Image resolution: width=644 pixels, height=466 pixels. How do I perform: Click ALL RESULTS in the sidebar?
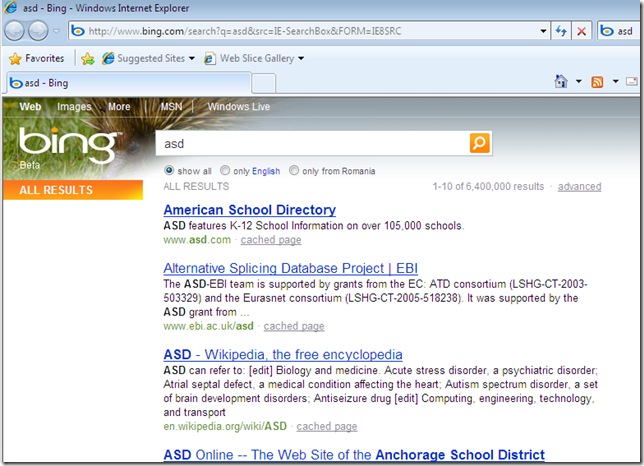click(73, 190)
